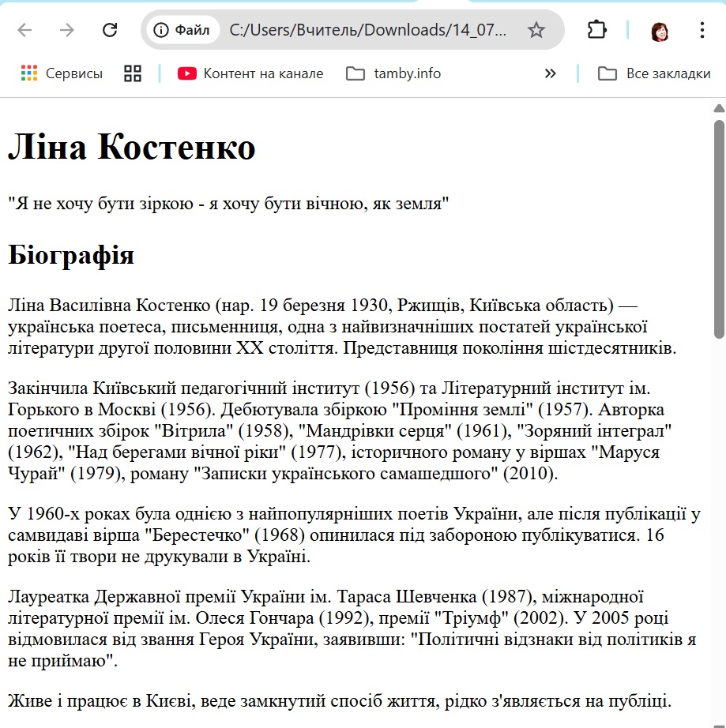
Task: Click the scrollbar up arrow
Action: coord(719,108)
